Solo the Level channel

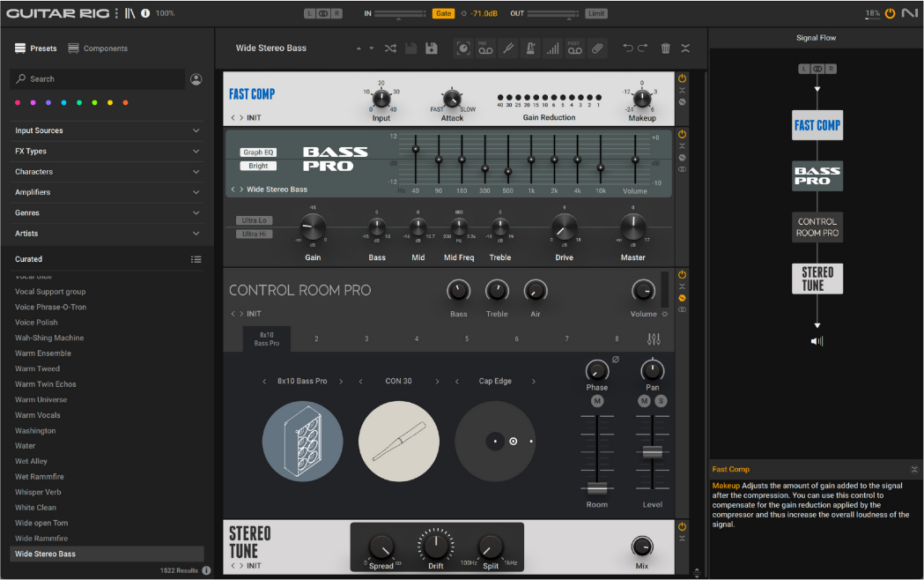[x=662, y=401]
